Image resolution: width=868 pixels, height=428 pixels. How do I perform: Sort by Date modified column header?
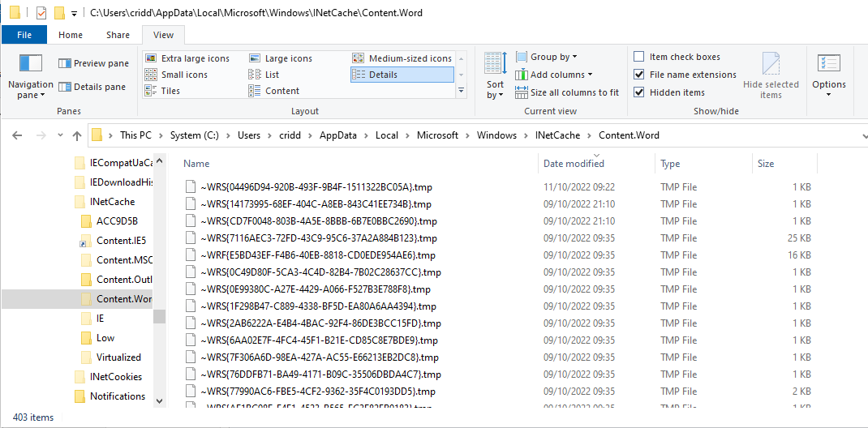tap(597, 164)
